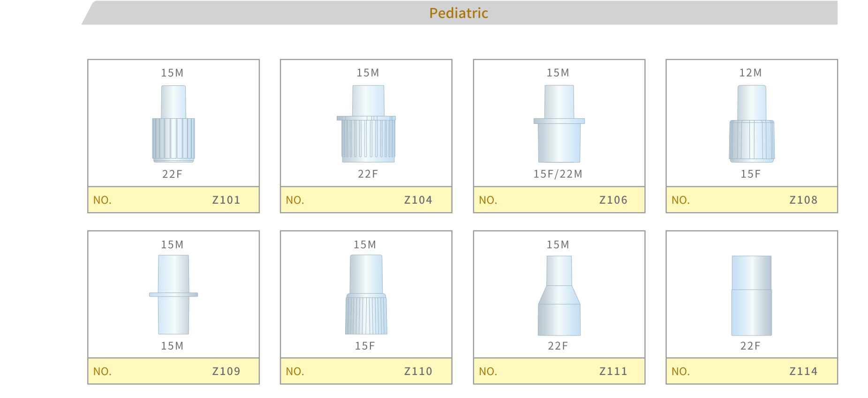Click the Pediatric section header
This screenshot has height=398, width=868.
click(459, 13)
